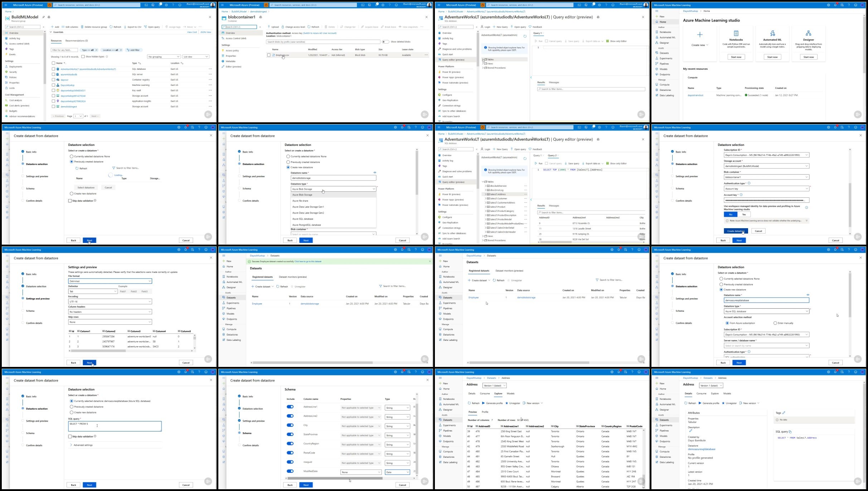Click the pencil icon next to Tags
This screenshot has width=868, height=491.
coord(784,413)
